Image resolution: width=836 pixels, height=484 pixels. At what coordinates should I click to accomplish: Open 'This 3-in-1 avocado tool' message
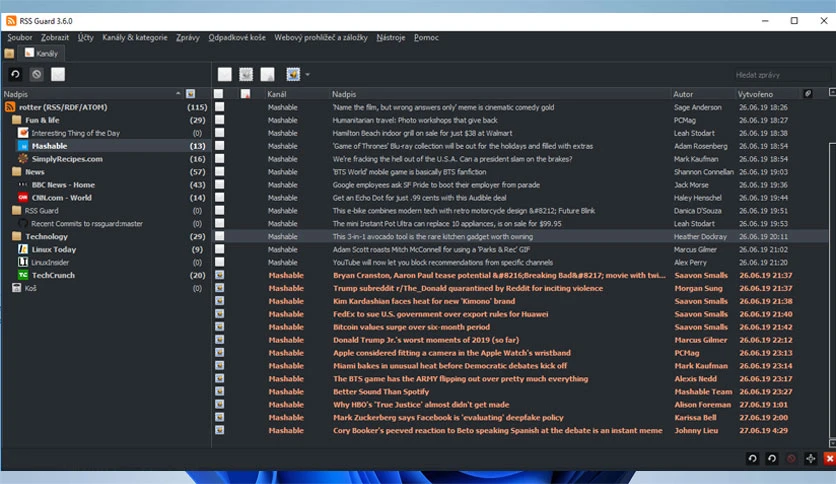click(432, 237)
